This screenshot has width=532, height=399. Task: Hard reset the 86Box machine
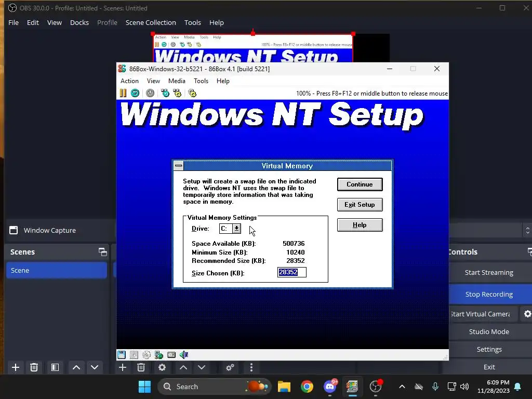135,93
